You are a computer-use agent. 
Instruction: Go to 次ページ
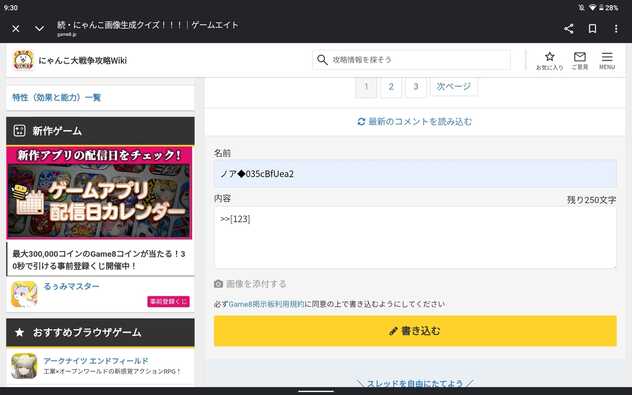coord(454,86)
